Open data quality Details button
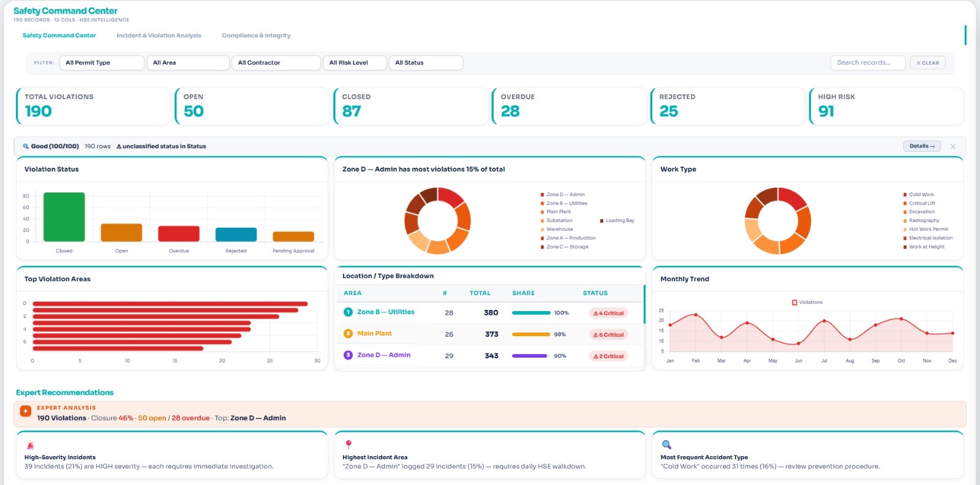Viewport: 980px width, 485px height. (x=922, y=146)
